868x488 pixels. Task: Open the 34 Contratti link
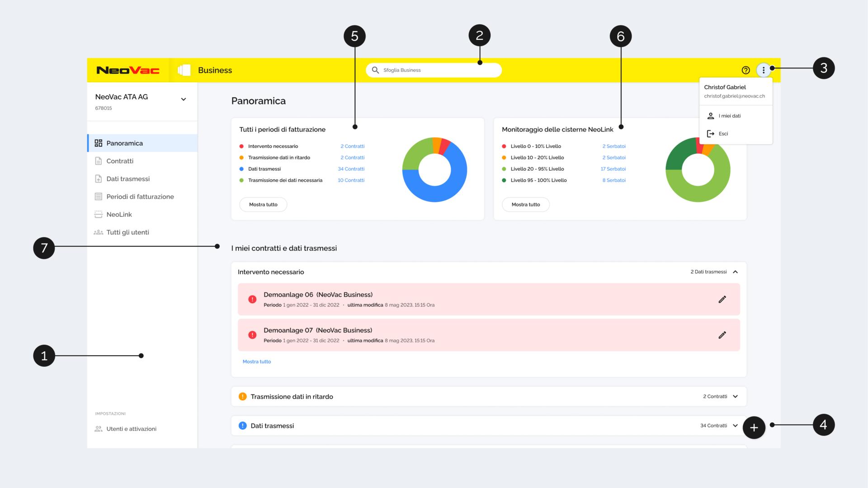351,169
